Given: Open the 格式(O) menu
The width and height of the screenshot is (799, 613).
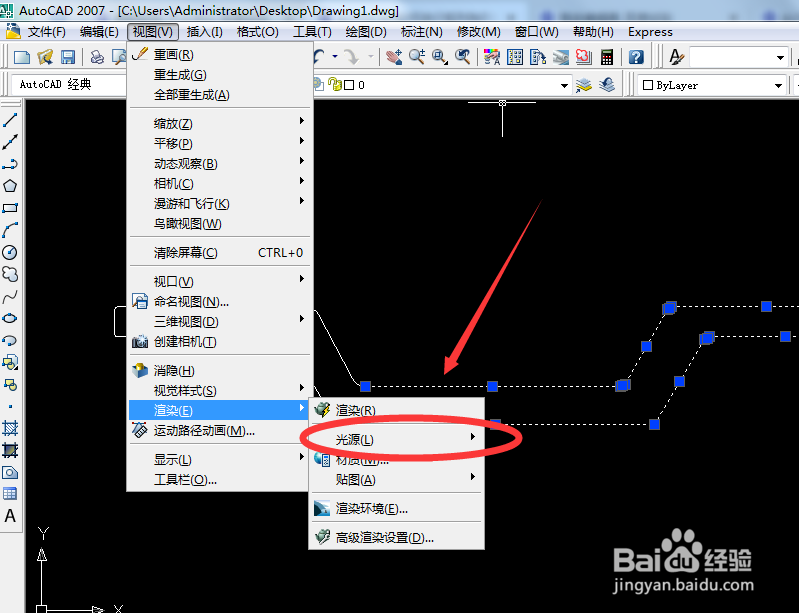Looking at the screenshot, I should coord(257,32).
